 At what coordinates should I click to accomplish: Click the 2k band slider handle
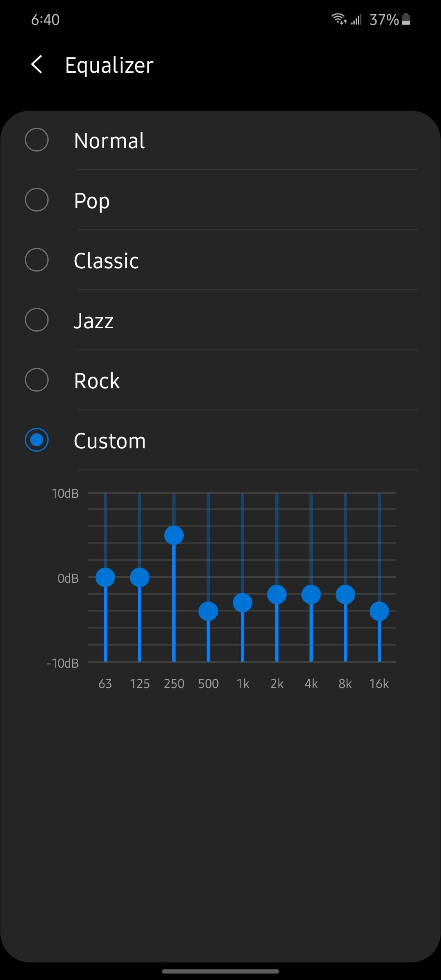click(x=277, y=595)
